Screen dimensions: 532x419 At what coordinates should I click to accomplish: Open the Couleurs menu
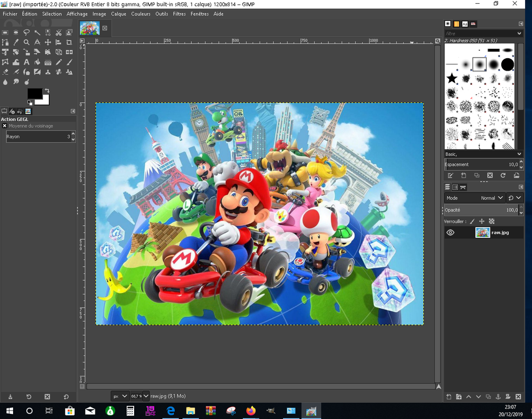coord(141,14)
